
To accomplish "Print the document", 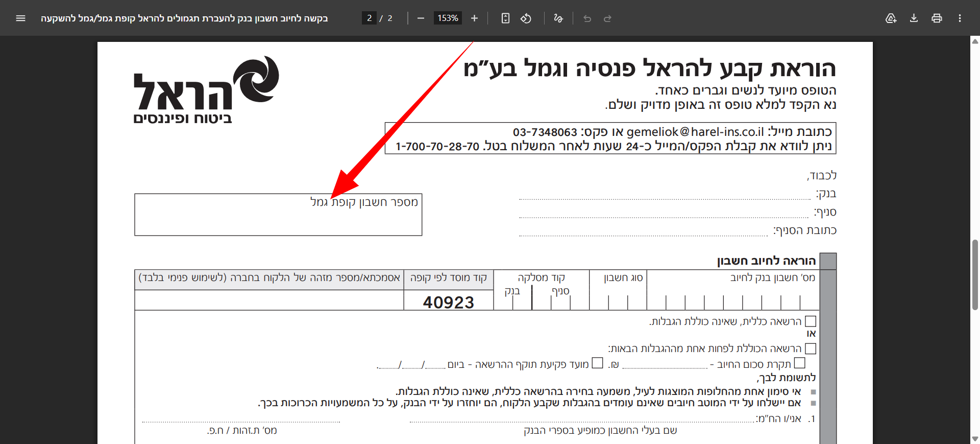I will pyautogui.click(x=937, y=18).
